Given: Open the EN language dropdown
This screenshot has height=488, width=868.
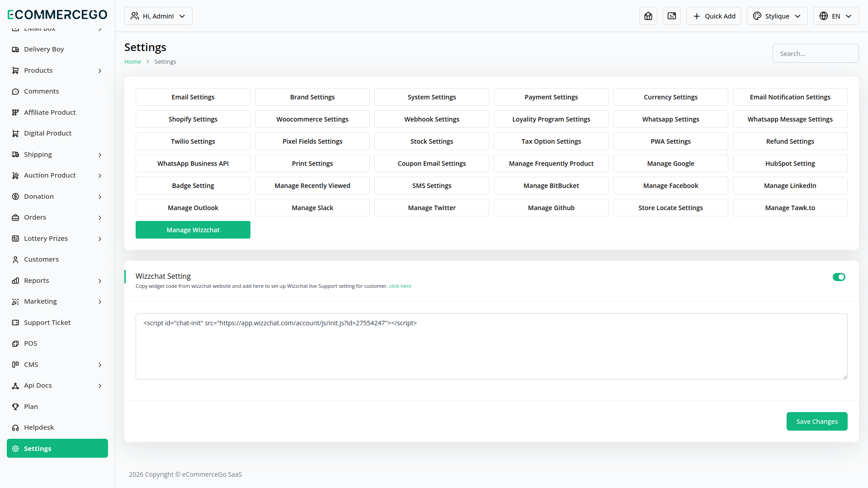Looking at the screenshot, I should coord(836,16).
